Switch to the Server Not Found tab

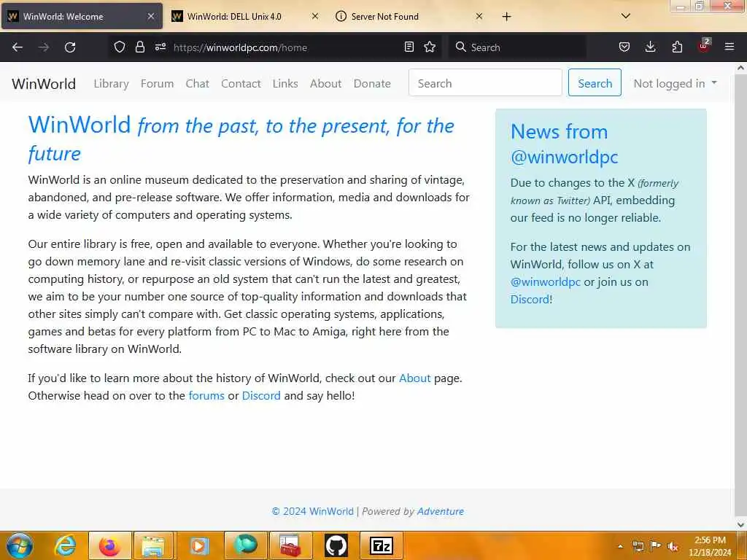pyautogui.click(x=409, y=16)
